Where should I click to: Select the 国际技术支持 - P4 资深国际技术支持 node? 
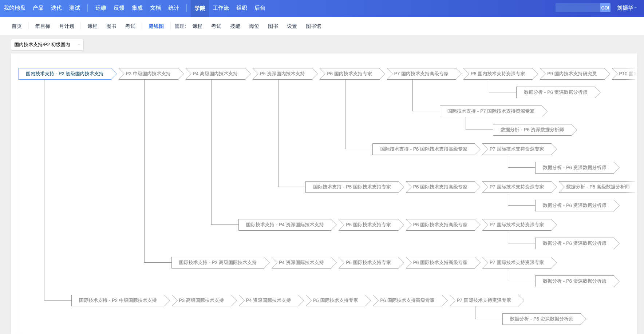click(x=288, y=225)
